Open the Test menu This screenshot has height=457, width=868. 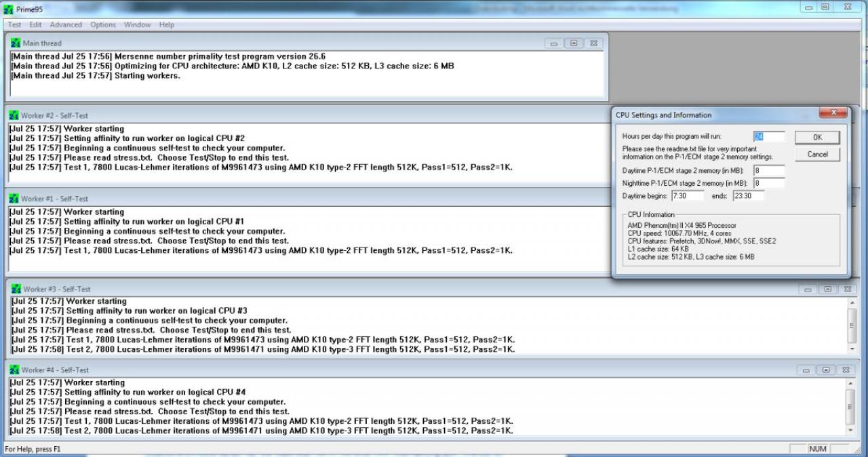[x=14, y=24]
